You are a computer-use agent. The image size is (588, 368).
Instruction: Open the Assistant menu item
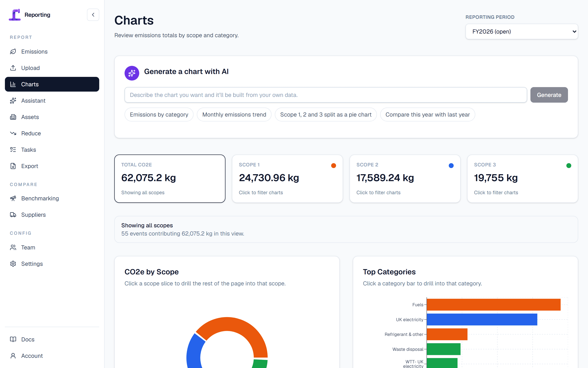[52, 101]
